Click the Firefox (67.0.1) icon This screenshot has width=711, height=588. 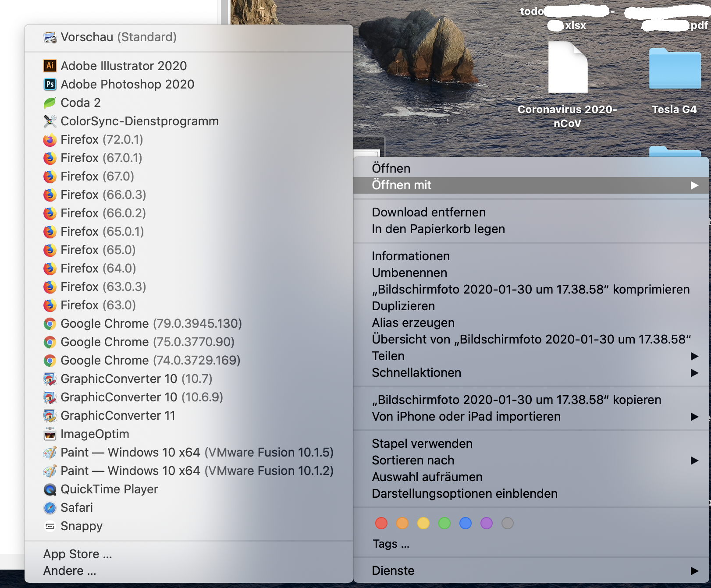pyautogui.click(x=50, y=158)
